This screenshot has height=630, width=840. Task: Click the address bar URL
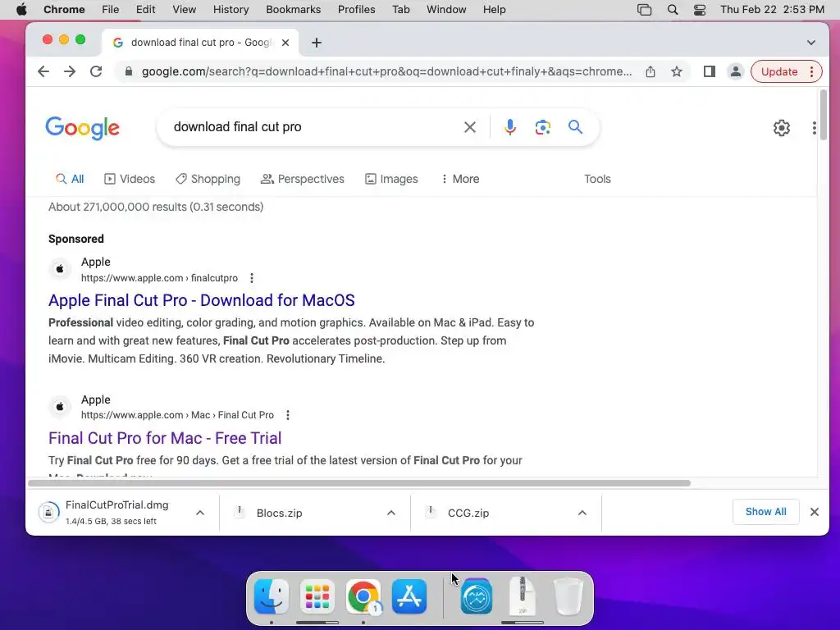(386, 72)
